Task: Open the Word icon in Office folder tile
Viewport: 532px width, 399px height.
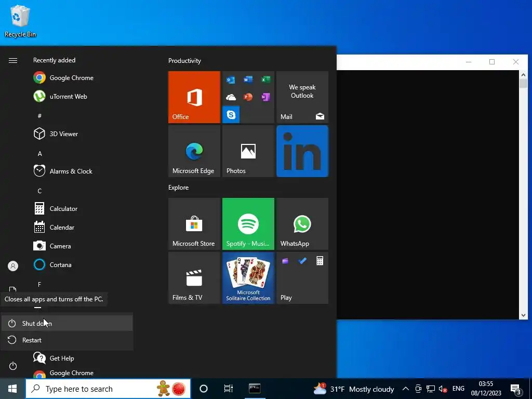Action: point(248,79)
